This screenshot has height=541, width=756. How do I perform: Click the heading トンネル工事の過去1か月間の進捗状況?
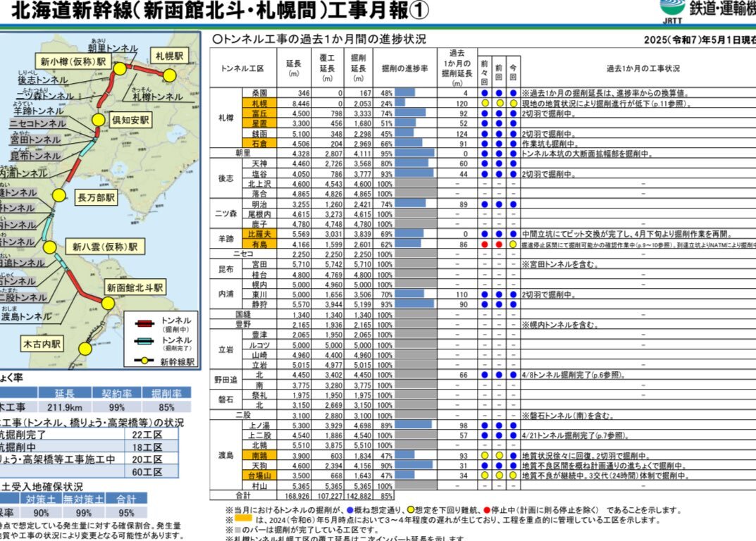coord(319,39)
